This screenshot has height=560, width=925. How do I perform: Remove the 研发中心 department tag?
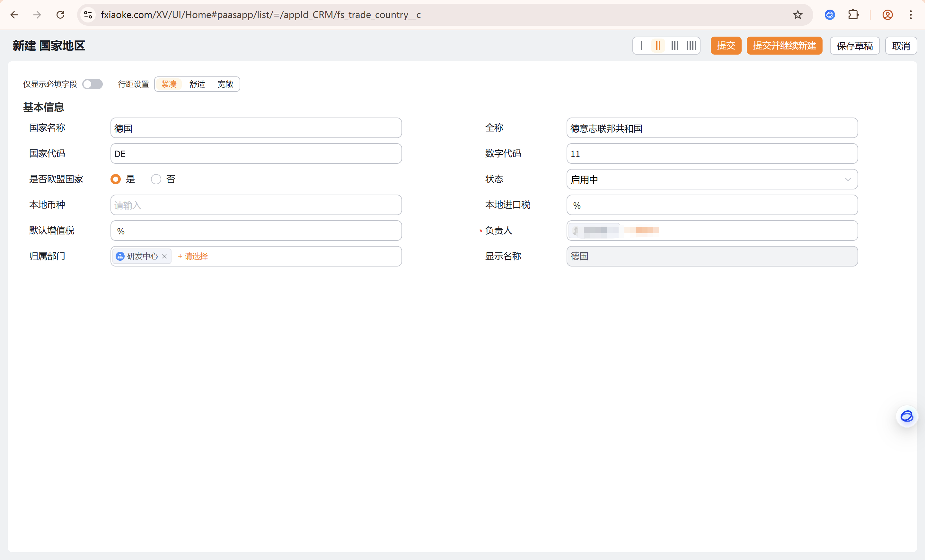164,256
